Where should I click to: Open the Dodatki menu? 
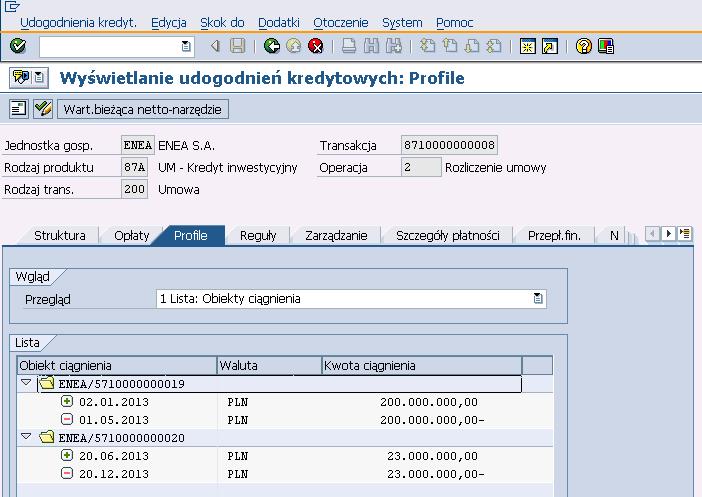pyautogui.click(x=278, y=22)
